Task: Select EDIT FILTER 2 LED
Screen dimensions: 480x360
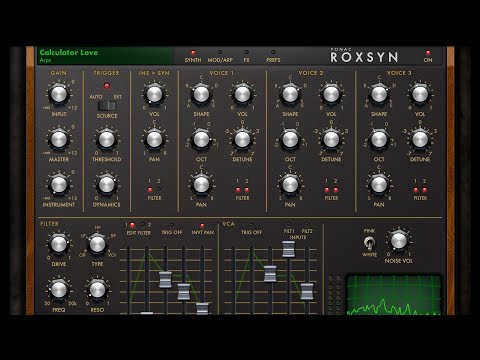Action: 143,225
